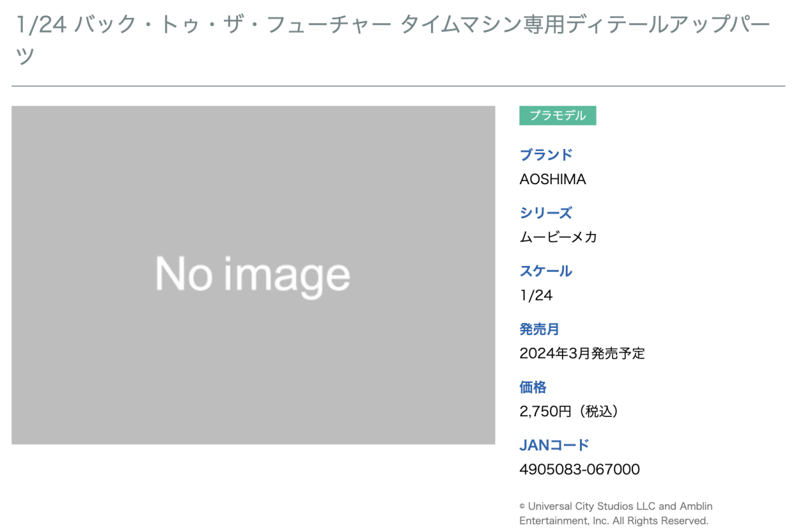Select the 2024年3月発売予定 release date
This screenshot has width=798, height=532.
(x=582, y=354)
